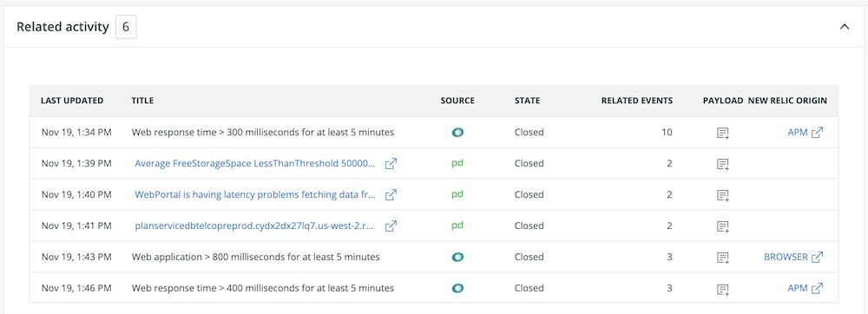Open WebPortal is having latency problems link
The width and height of the screenshot is (868, 314).
(x=255, y=194)
